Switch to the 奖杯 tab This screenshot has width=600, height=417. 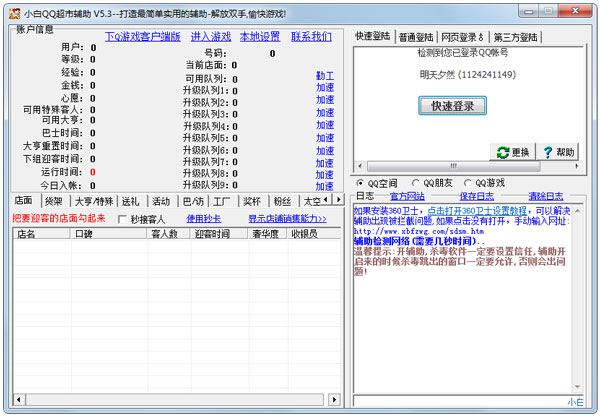[252, 202]
